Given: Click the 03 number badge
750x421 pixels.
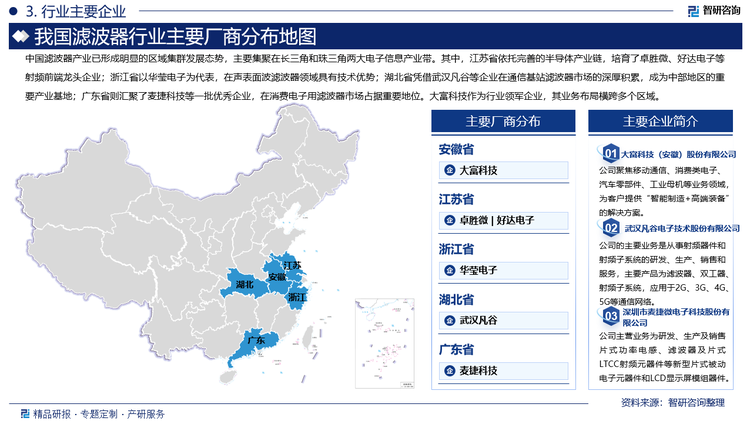Looking at the screenshot, I should click(x=610, y=316).
